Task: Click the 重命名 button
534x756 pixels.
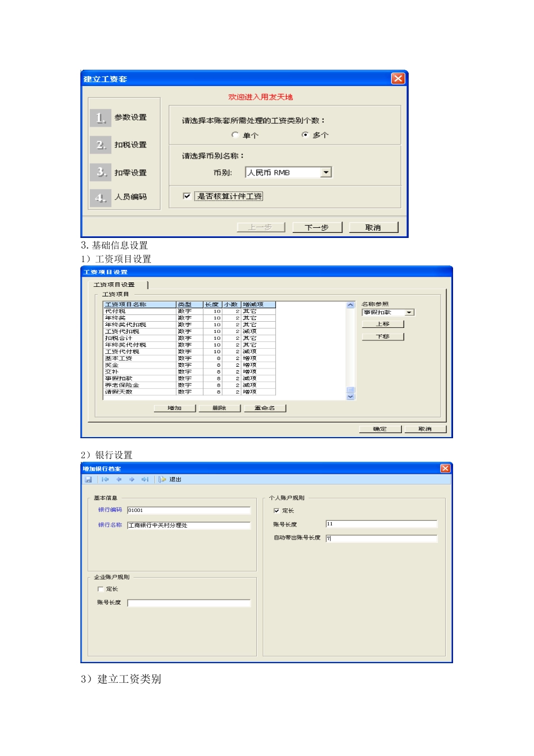Action: tap(265, 408)
